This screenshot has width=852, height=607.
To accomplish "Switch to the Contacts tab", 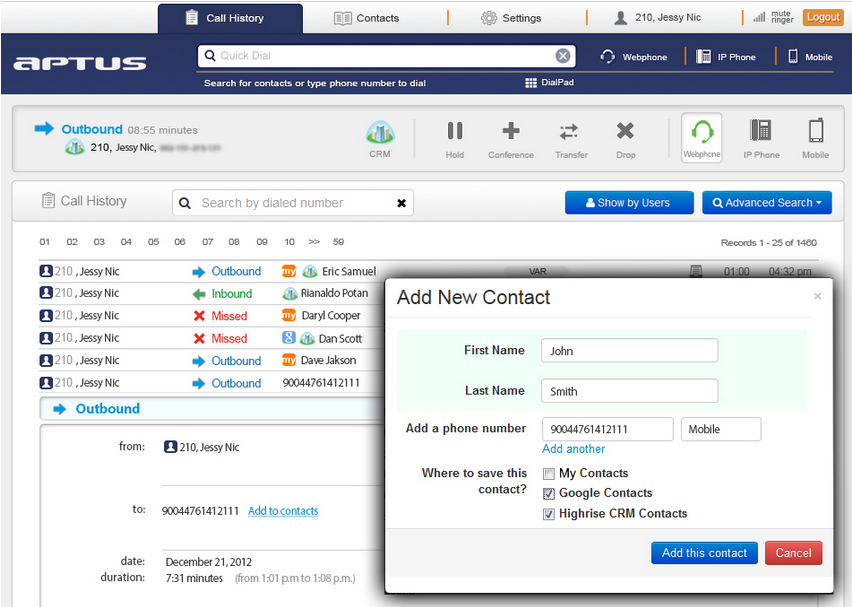I will (x=367, y=18).
